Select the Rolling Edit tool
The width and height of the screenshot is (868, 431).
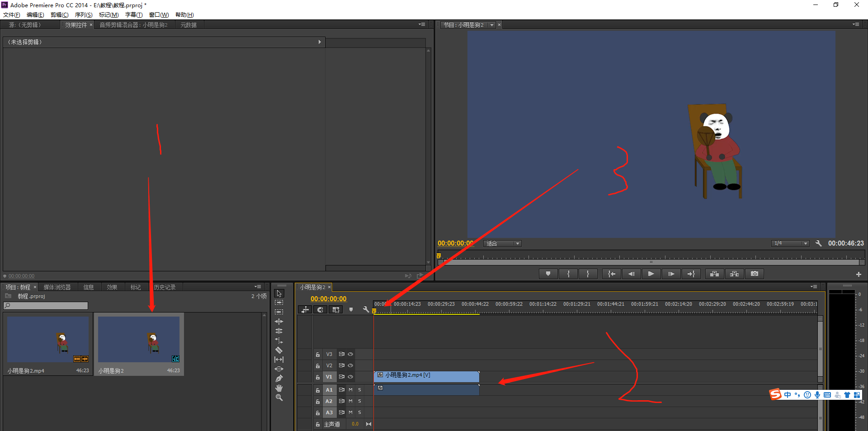pyautogui.click(x=279, y=331)
